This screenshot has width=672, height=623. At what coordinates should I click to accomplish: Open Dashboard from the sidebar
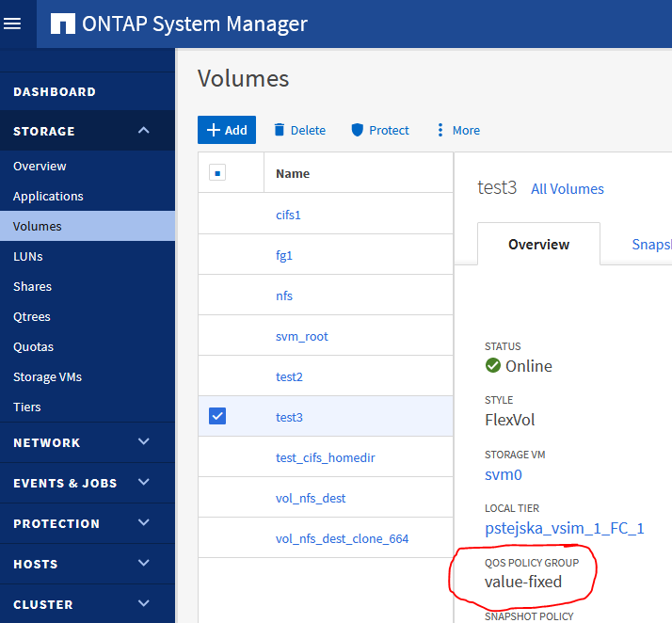tap(55, 91)
